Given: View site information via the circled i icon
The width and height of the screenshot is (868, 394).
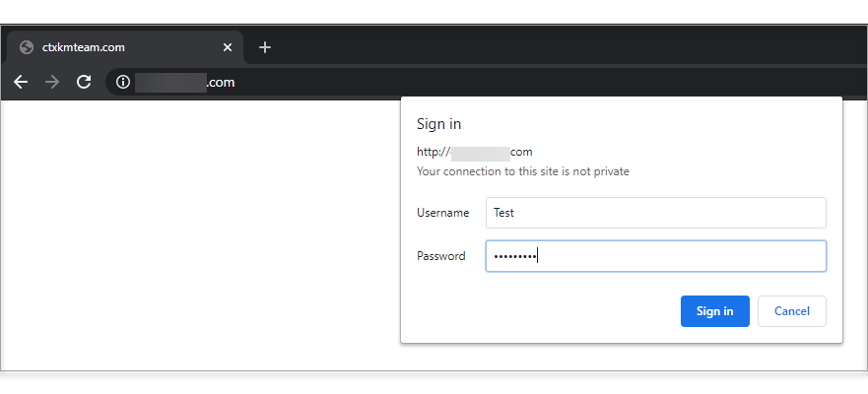Looking at the screenshot, I should (x=123, y=83).
